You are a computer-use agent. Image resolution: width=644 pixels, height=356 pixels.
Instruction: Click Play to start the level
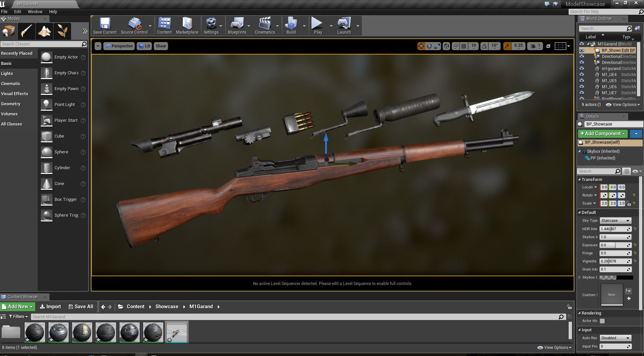[318, 26]
